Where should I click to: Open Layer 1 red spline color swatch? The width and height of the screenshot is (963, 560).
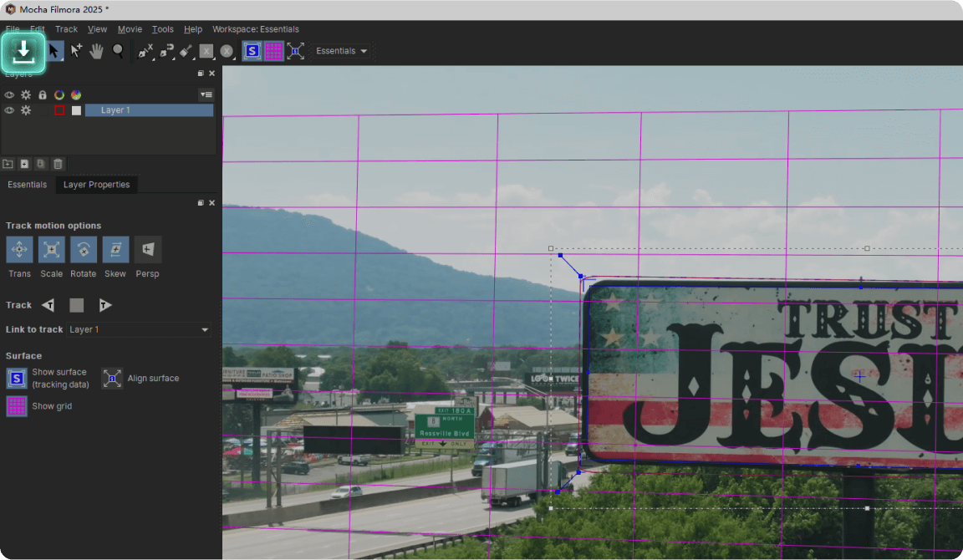[59, 110]
